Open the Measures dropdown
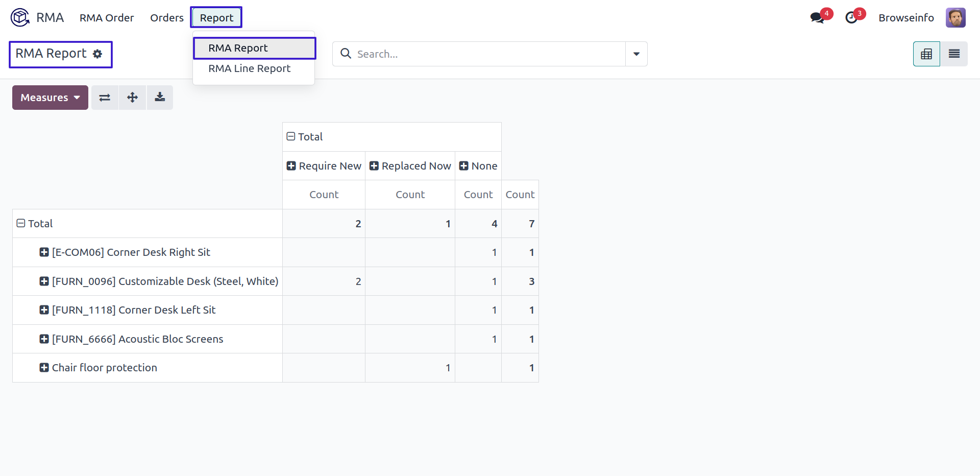 coord(50,98)
